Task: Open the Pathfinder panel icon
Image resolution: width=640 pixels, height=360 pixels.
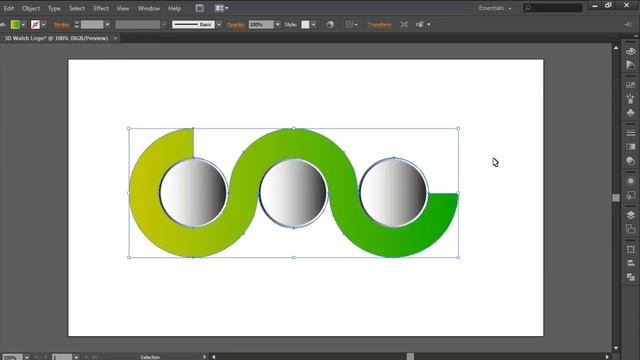Action: (x=631, y=277)
